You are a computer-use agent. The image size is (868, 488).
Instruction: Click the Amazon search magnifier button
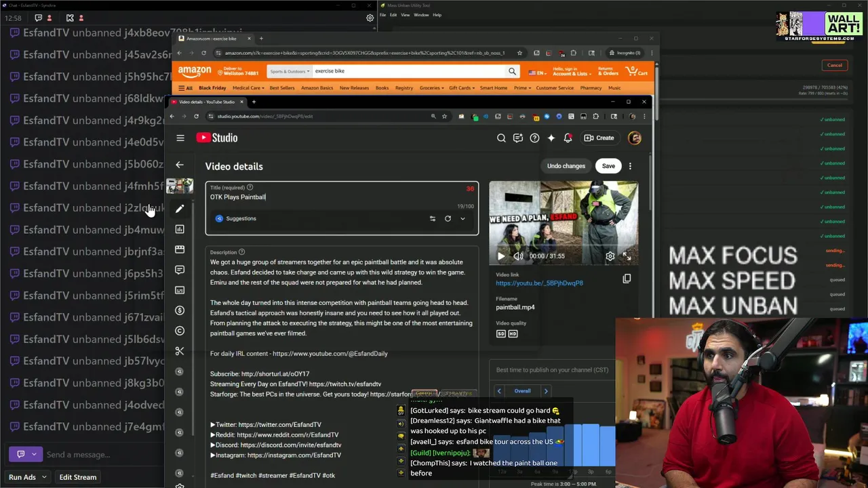[x=512, y=71]
